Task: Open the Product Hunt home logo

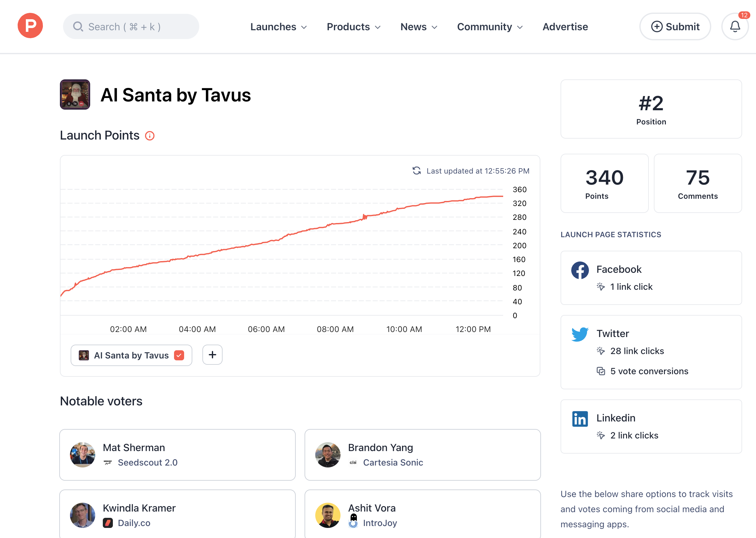Action: [30, 26]
